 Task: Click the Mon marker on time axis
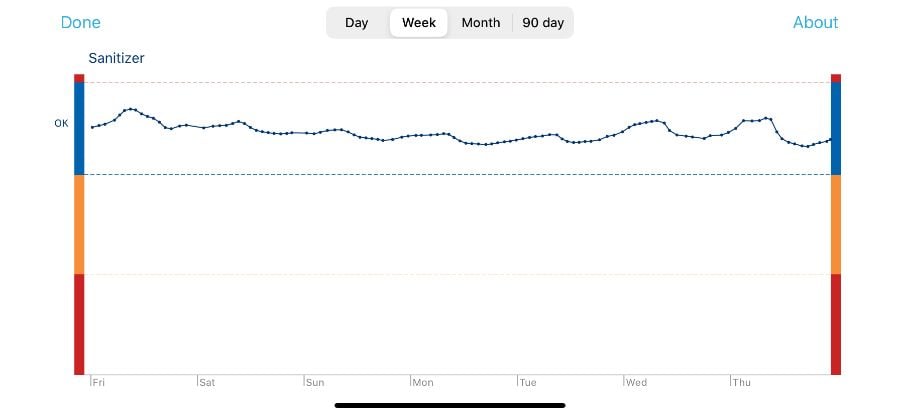(422, 382)
